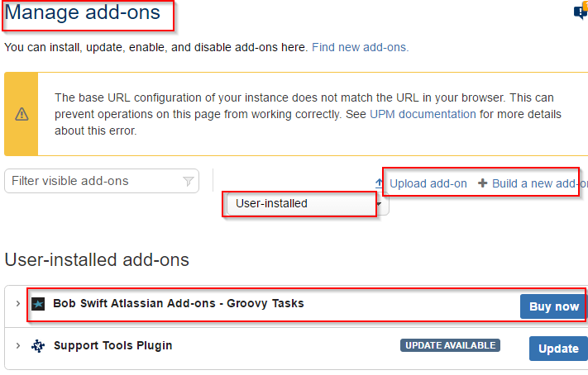Click the Upload add-on link

[428, 183]
